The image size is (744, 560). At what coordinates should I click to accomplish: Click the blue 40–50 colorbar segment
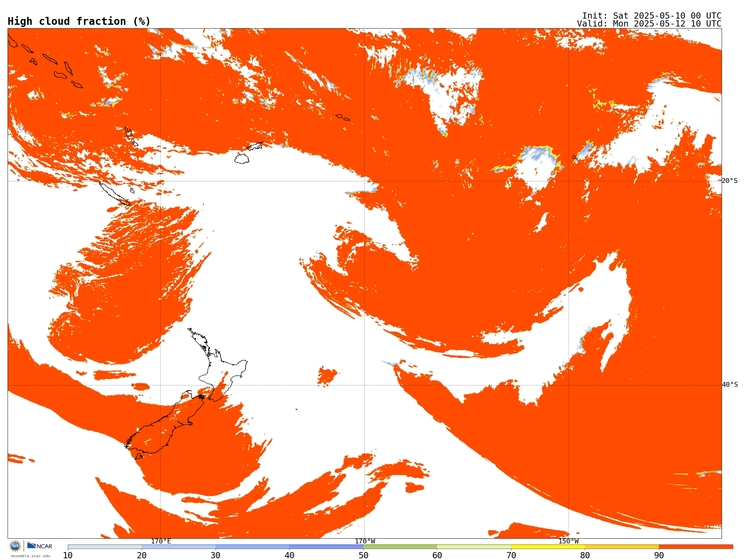(326, 547)
